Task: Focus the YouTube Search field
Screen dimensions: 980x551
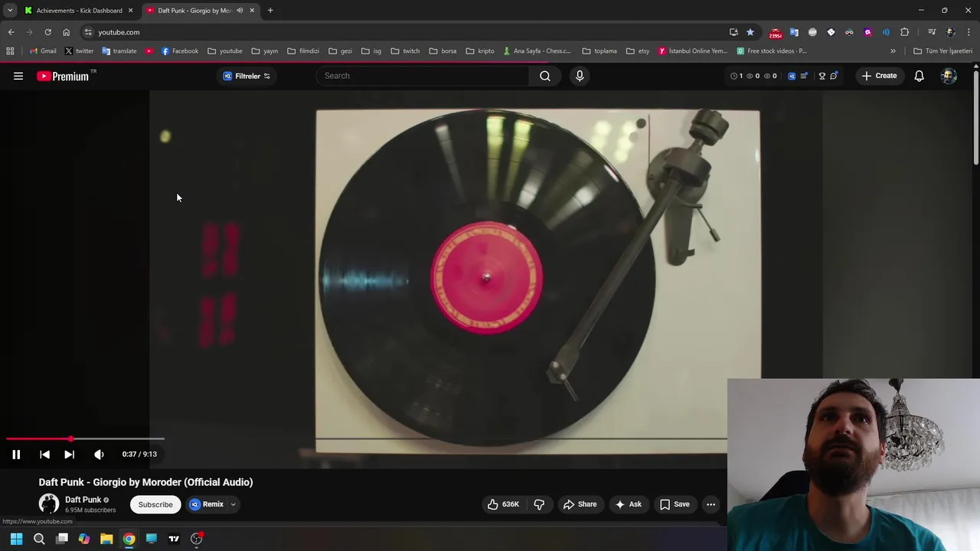Action: pos(423,76)
